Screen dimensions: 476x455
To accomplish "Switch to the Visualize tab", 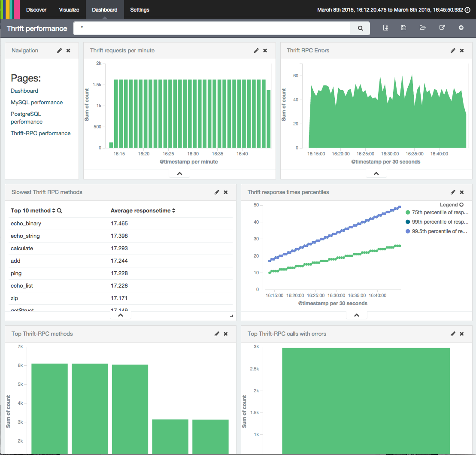I will tap(69, 10).
